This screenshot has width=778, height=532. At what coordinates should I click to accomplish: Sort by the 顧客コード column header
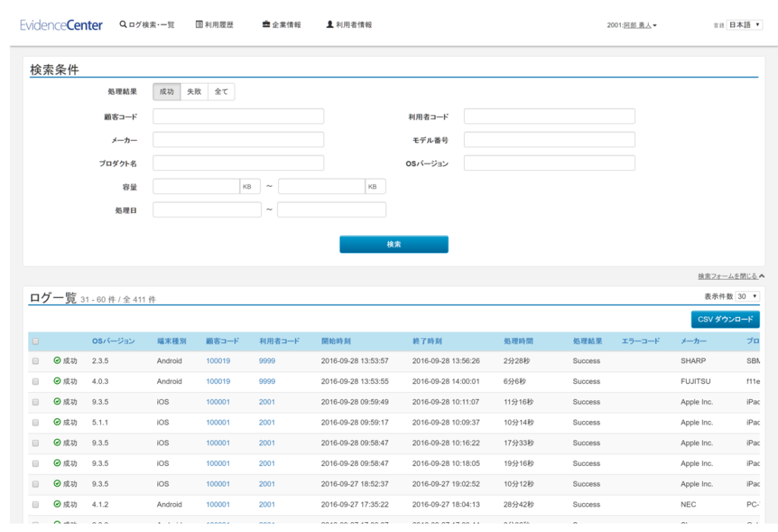[223, 341]
